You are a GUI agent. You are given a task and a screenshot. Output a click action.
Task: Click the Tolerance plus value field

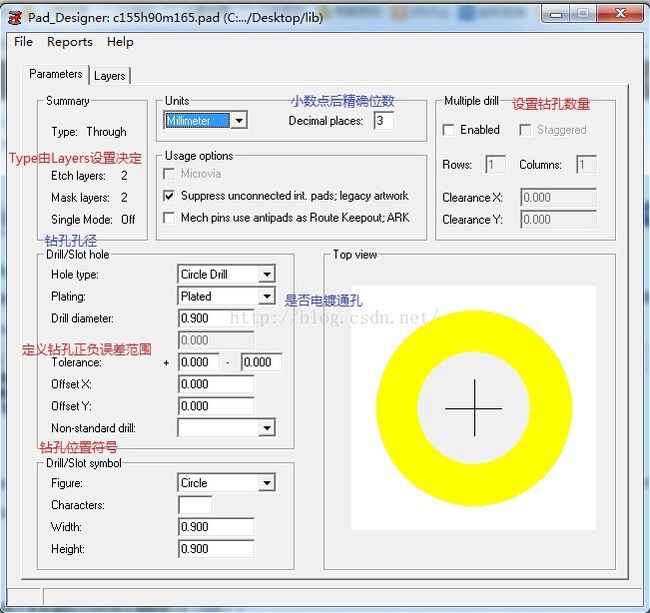coord(199,362)
